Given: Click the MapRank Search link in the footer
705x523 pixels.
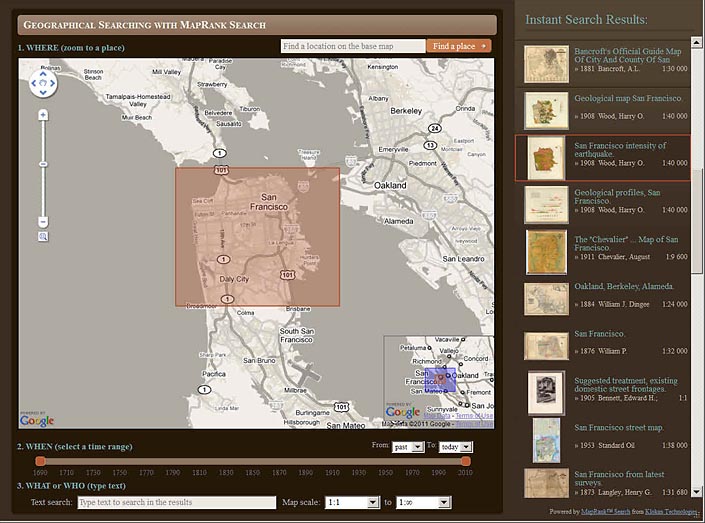Looking at the screenshot, I should (606, 511).
